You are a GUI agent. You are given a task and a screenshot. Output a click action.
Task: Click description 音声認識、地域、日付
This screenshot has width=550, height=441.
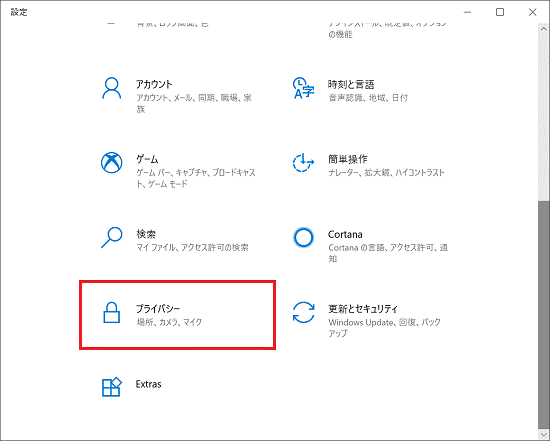tap(368, 98)
